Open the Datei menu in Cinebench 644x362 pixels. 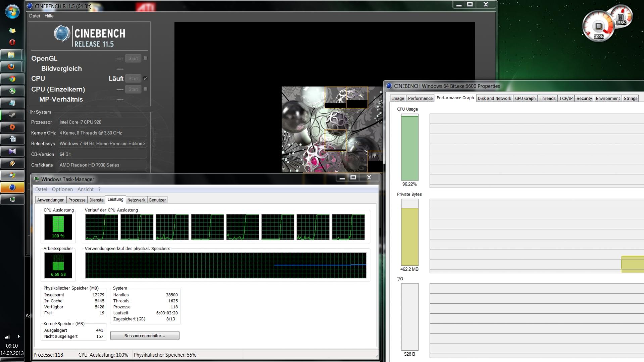coord(34,16)
